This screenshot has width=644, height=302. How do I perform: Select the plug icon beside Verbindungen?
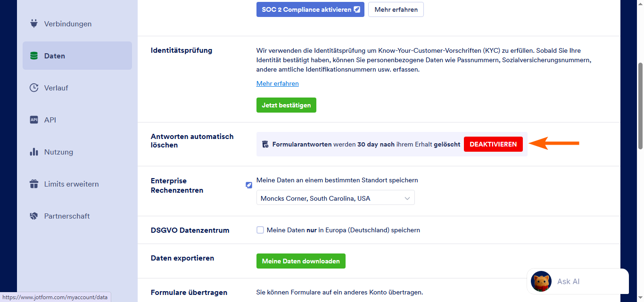[33, 24]
